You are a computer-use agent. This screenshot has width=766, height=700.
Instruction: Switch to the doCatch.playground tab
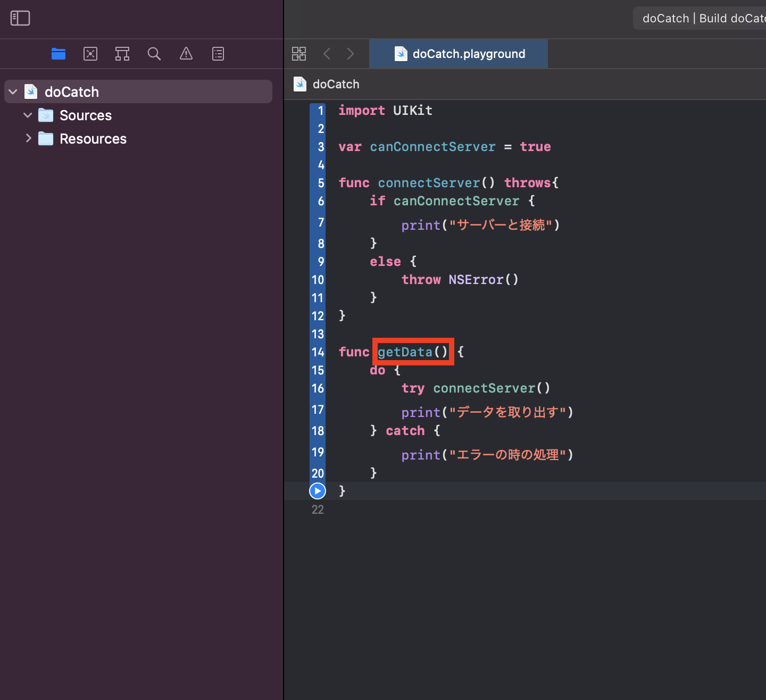pos(459,54)
